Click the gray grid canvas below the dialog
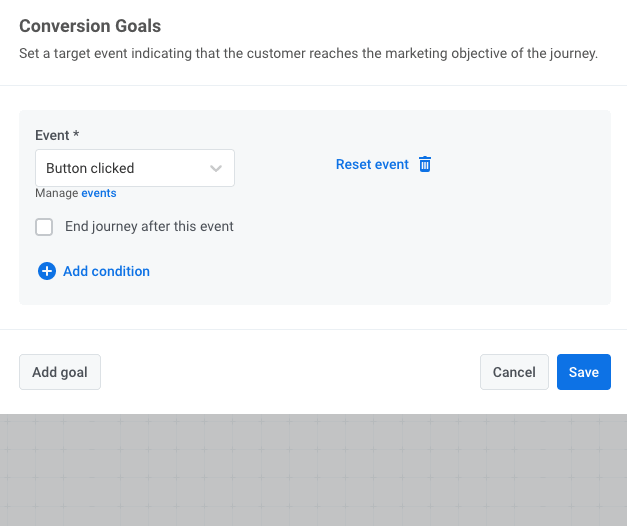Screen dimensions: 627x526 point(313,470)
